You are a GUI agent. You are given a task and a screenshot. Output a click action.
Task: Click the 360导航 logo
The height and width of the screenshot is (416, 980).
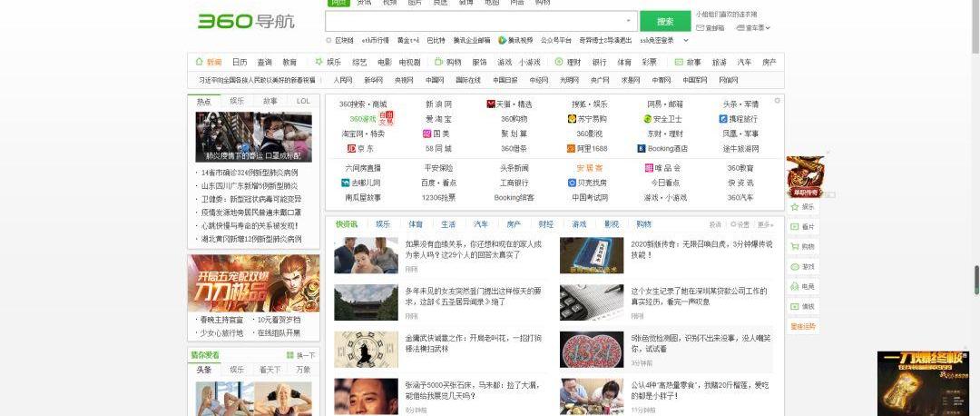(246, 22)
